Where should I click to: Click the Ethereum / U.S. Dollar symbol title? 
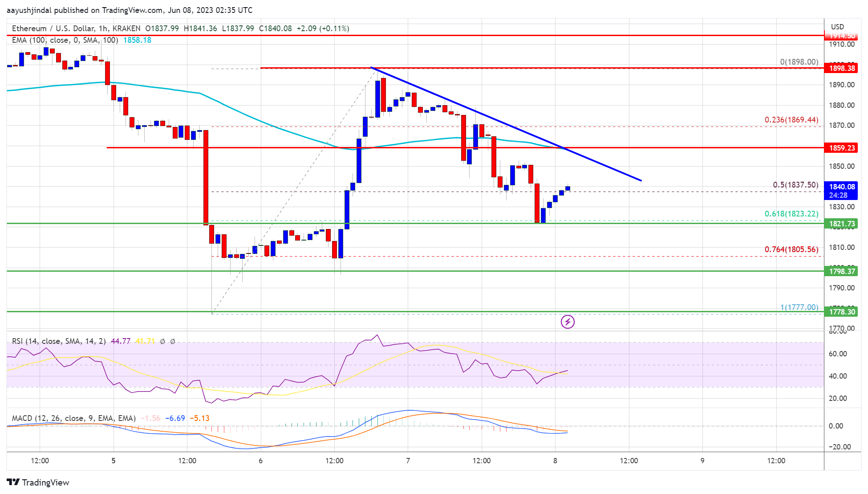tap(53, 29)
